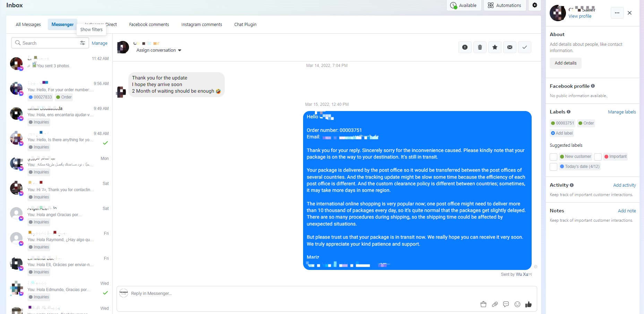The width and height of the screenshot is (644, 314).
Task: Open the three-dot more options menu
Action: tap(617, 13)
